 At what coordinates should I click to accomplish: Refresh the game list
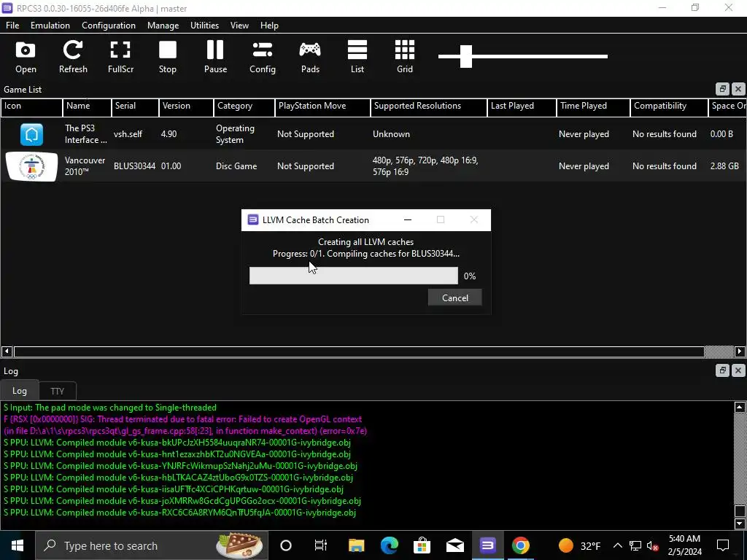point(73,57)
